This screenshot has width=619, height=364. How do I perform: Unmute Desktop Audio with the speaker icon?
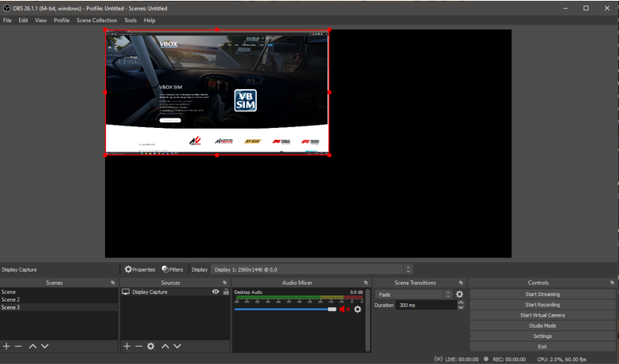coord(344,310)
